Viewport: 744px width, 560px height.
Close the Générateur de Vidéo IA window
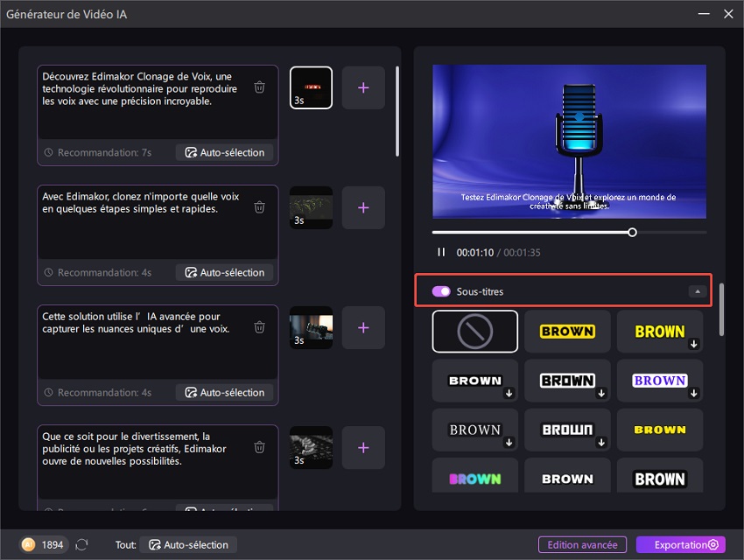tap(728, 14)
